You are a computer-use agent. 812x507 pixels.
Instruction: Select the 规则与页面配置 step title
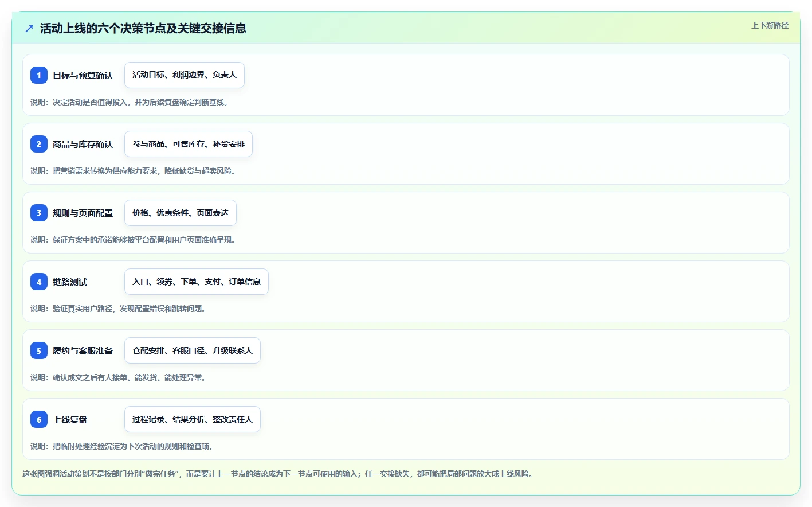[x=83, y=213]
